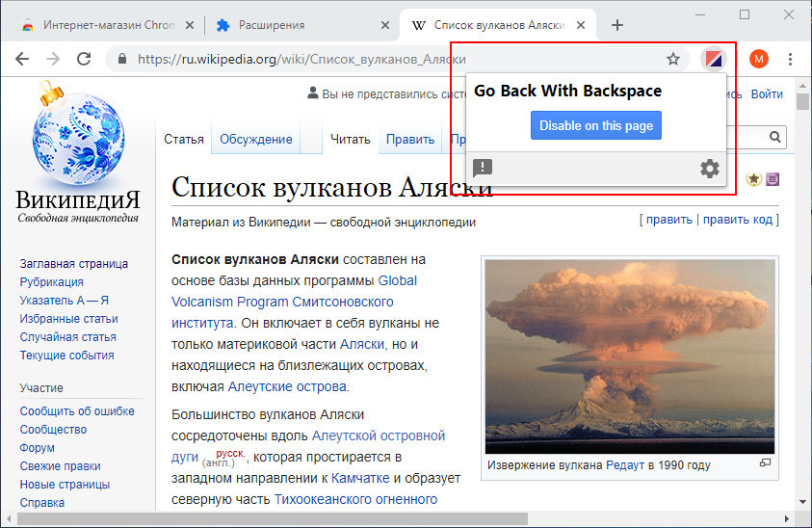Close the Расширения tab
812x528 pixels.
pos(384,25)
